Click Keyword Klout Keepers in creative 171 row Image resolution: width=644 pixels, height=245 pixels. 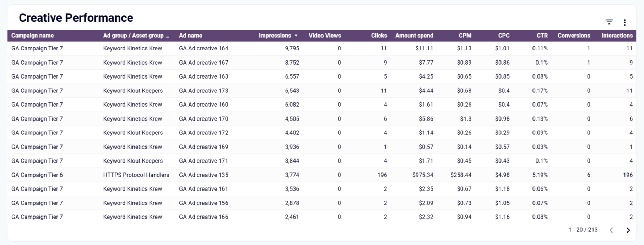[x=133, y=161]
